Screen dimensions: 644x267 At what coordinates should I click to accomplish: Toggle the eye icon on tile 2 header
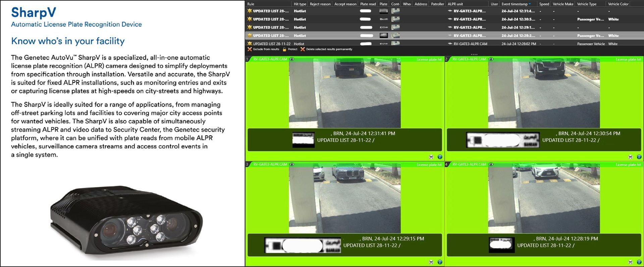tap(491, 59)
